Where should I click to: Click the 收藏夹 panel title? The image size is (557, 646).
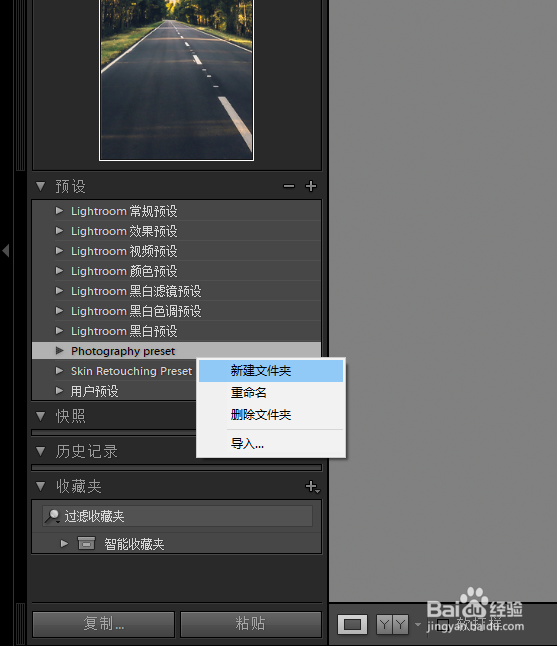pyautogui.click(x=79, y=487)
